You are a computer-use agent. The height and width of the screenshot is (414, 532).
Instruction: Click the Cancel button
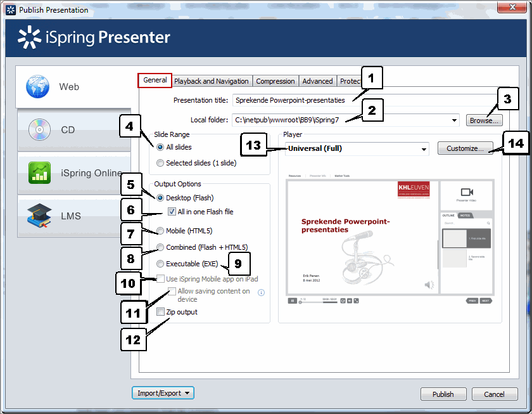point(495,394)
